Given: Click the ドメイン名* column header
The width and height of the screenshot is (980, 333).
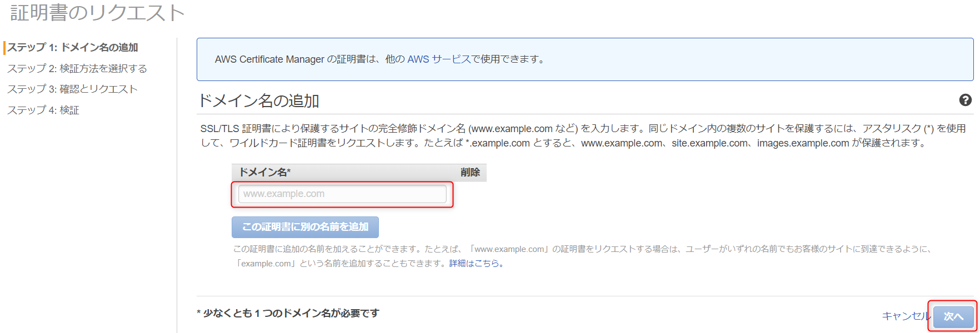Looking at the screenshot, I should 265,172.
